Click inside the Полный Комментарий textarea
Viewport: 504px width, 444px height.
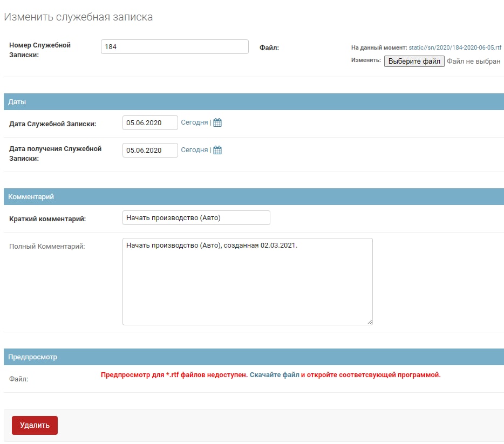[248, 282]
